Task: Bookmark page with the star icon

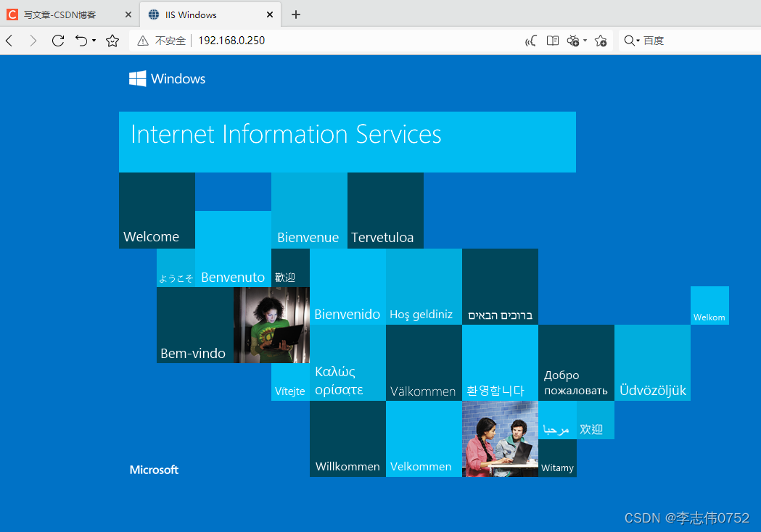Action: pyautogui.click(x=112, y=41)
